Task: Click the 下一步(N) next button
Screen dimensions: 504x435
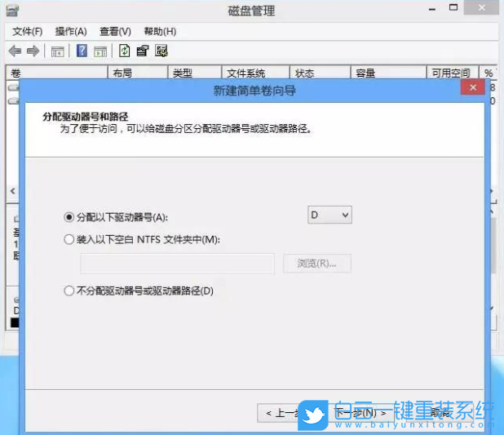Action: (360, 413)
